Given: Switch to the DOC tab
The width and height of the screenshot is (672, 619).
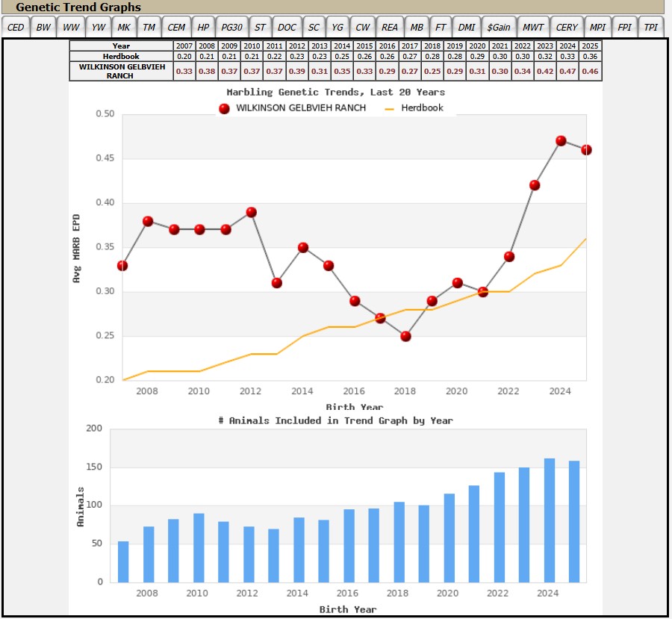Looking at the screenshot, I should [287, 27].
